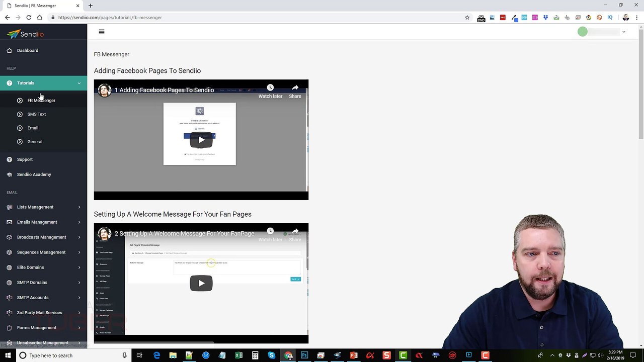Open Photoshop from the taskbar
The height and width of the screenshot is (362, 644).
click(x=304, y=355)
